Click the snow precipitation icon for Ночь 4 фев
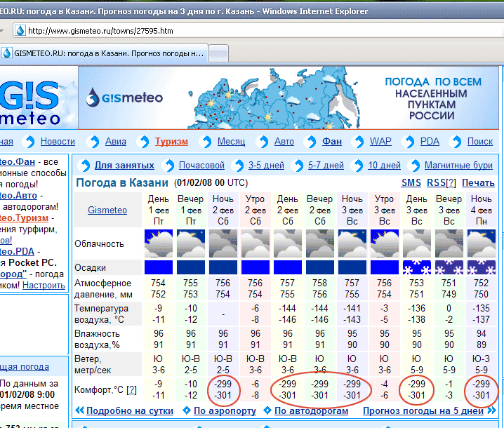Viewport: 504px width, 428px height. click(x=481, y=267)
